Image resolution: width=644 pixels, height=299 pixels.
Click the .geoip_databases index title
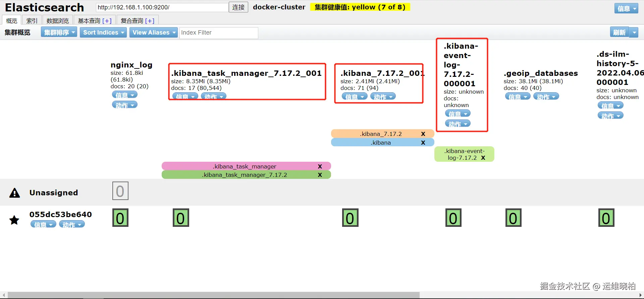541,73
